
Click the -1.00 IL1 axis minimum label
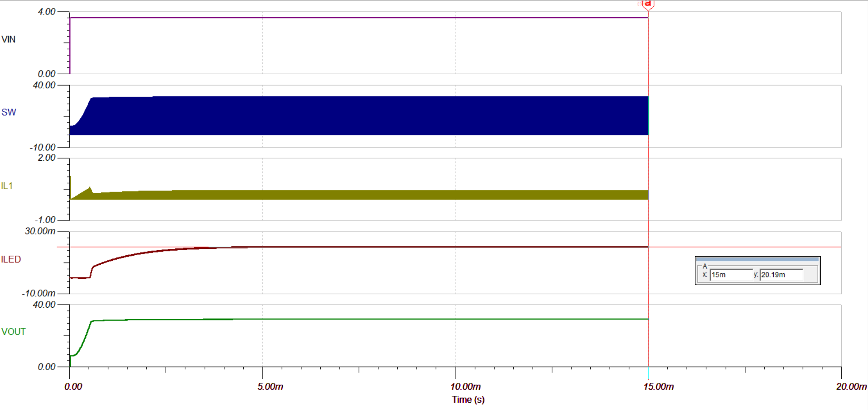pos(45,220)
